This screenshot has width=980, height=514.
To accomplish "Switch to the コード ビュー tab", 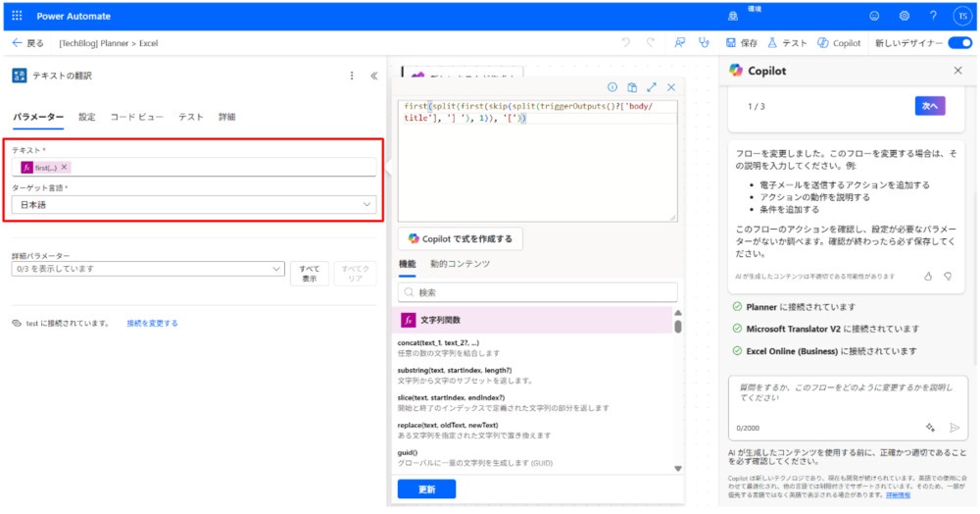I will pos(136,117).
